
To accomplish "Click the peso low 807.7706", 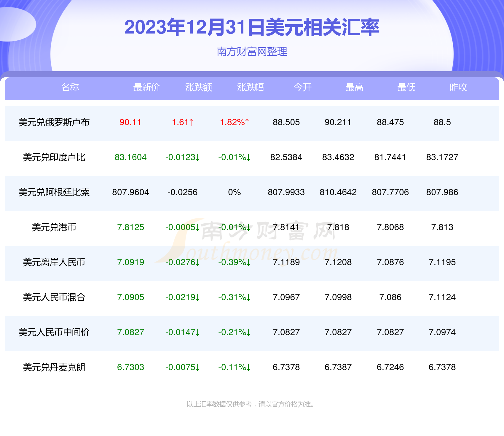I will click(390, 192).
